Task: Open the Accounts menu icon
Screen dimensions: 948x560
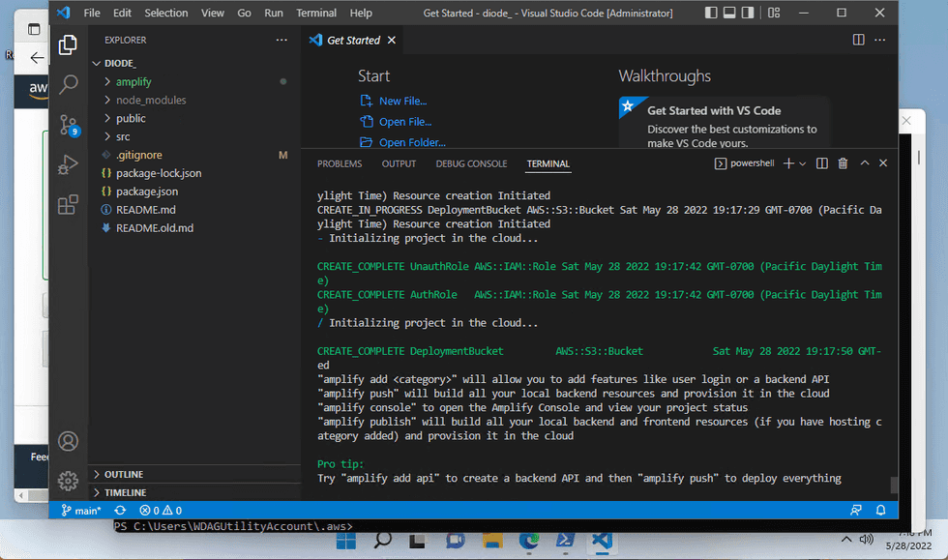Action: (x=68, y=441)
